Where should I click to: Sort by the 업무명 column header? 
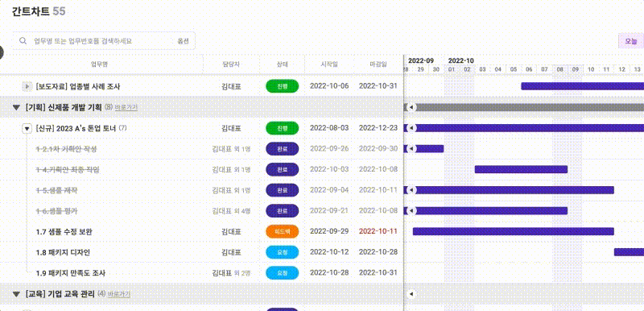[99, 64]
